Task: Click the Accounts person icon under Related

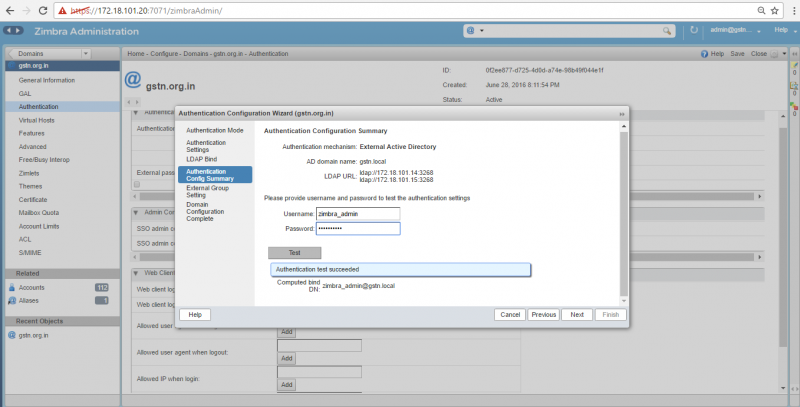Action: point(12,288)
